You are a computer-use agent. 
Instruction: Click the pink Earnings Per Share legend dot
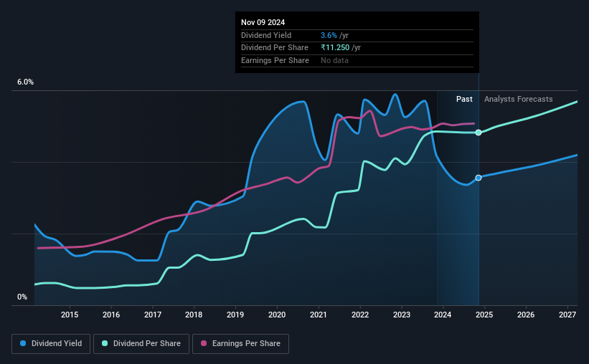point(204,343)
